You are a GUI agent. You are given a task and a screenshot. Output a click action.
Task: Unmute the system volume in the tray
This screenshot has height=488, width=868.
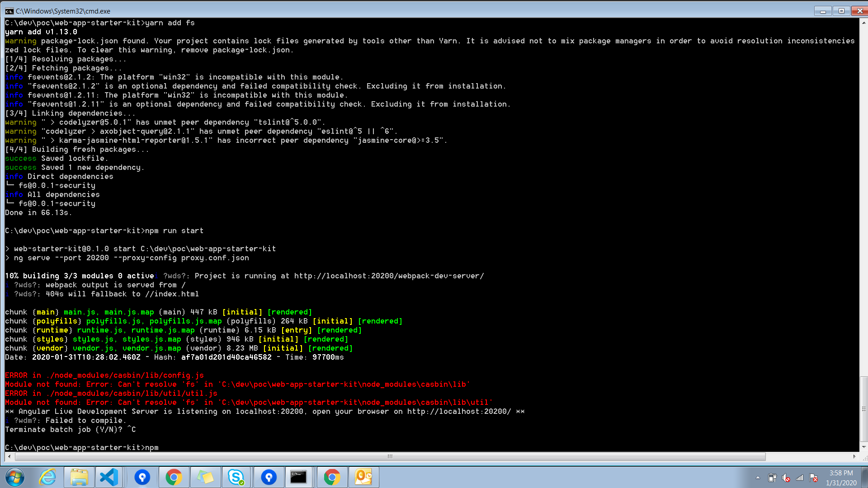(x=786, y=477)
